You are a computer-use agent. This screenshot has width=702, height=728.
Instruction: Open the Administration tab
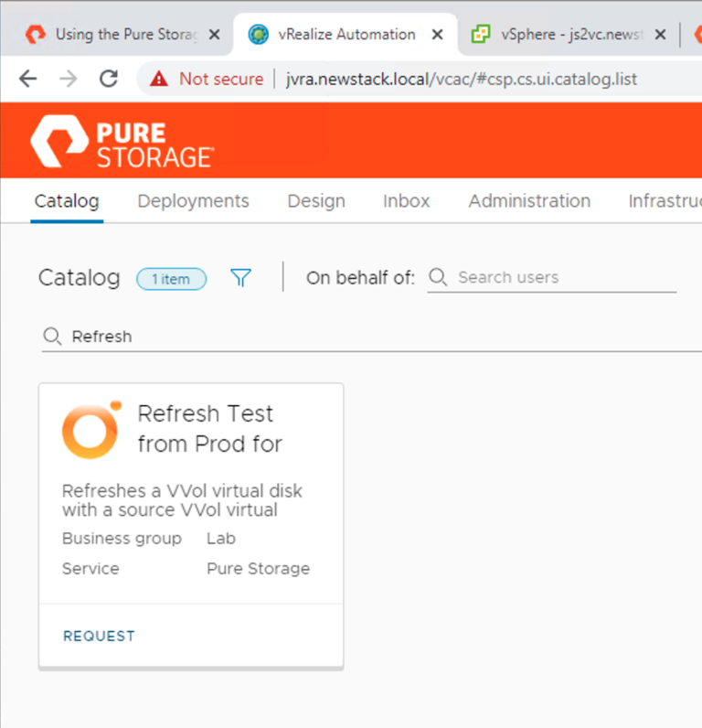pos(529,201)
